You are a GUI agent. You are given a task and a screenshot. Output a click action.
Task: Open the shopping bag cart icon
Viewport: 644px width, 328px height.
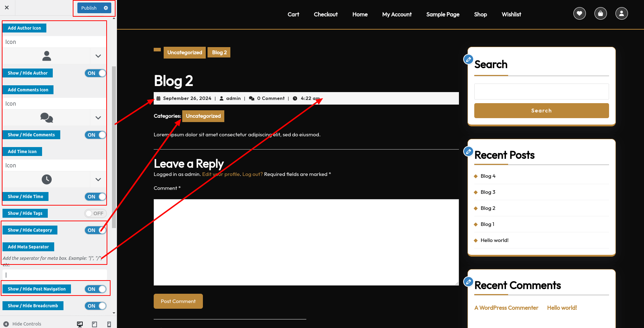pos(600,14)
